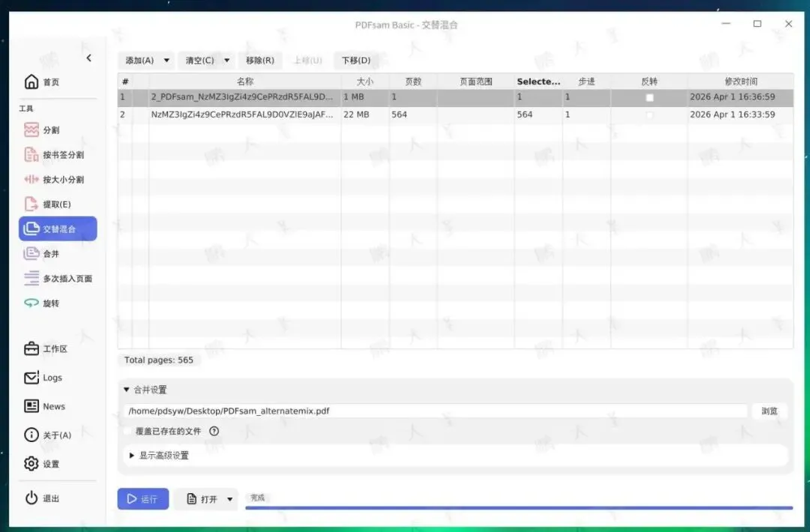Select the 交替混合 tool

(58, 229)
